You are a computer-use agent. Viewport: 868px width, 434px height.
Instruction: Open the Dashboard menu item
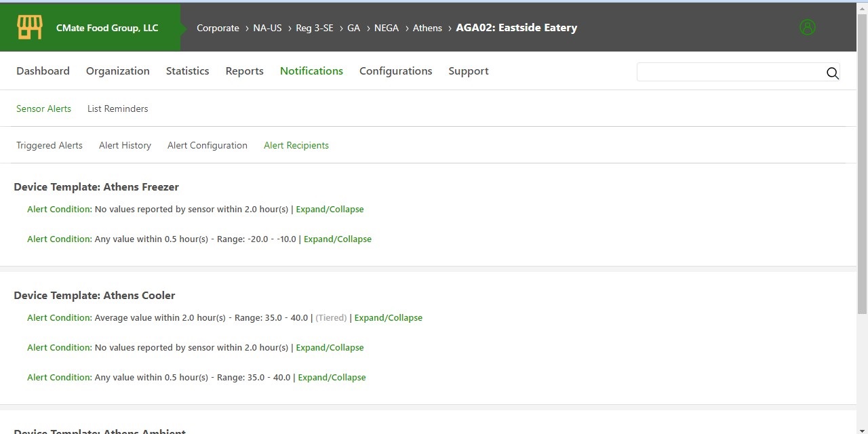[x=43, y=71]
